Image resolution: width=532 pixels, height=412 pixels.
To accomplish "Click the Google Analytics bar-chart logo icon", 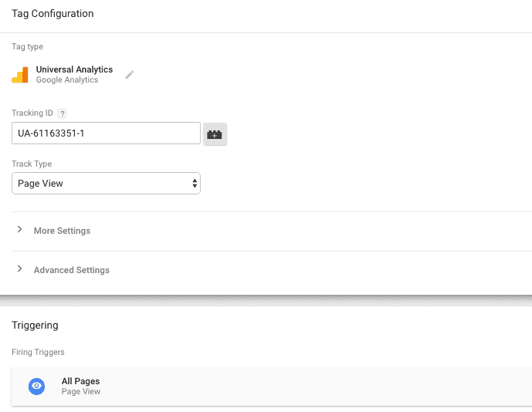I will (x=20, y=75).
